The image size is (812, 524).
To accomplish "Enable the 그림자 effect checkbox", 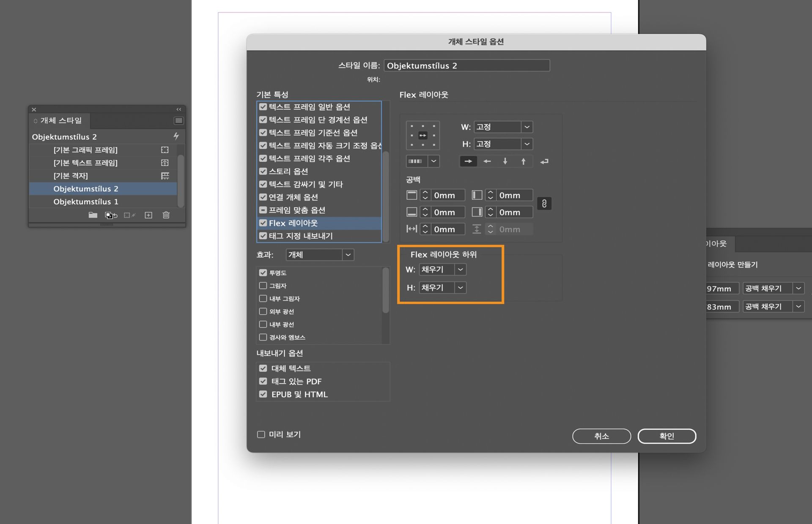I will pyautogui.click(x=263, y=286).
